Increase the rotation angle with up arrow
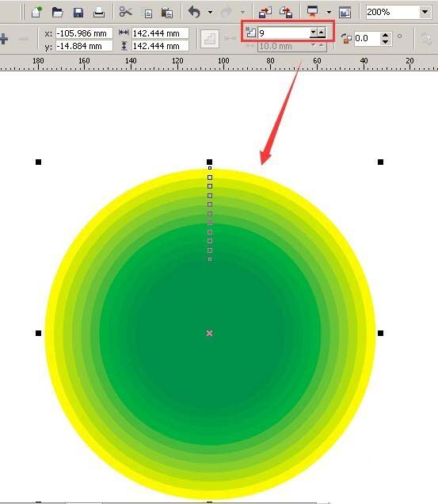The image size is (438, 504). [386, 35]
